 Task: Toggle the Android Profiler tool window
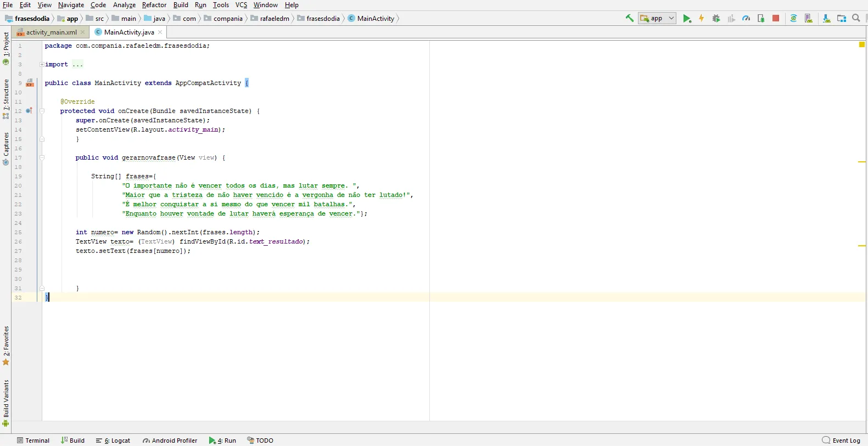point(170,441)
